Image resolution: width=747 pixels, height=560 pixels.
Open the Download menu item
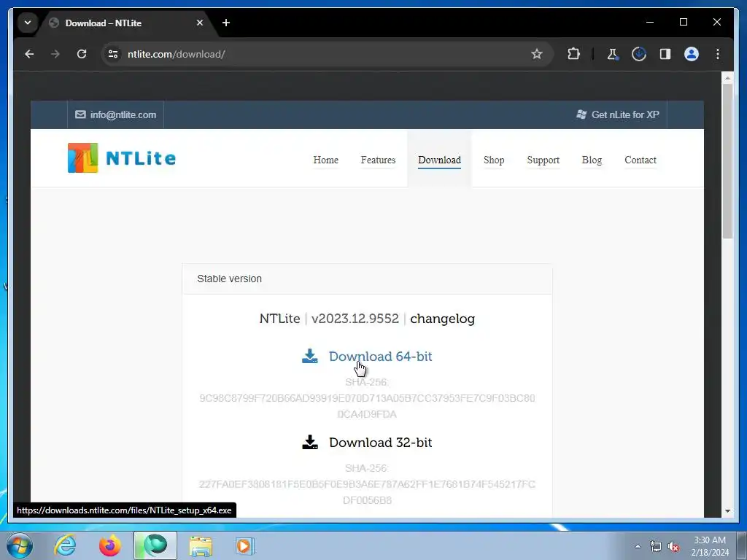[x=439, y=160]
